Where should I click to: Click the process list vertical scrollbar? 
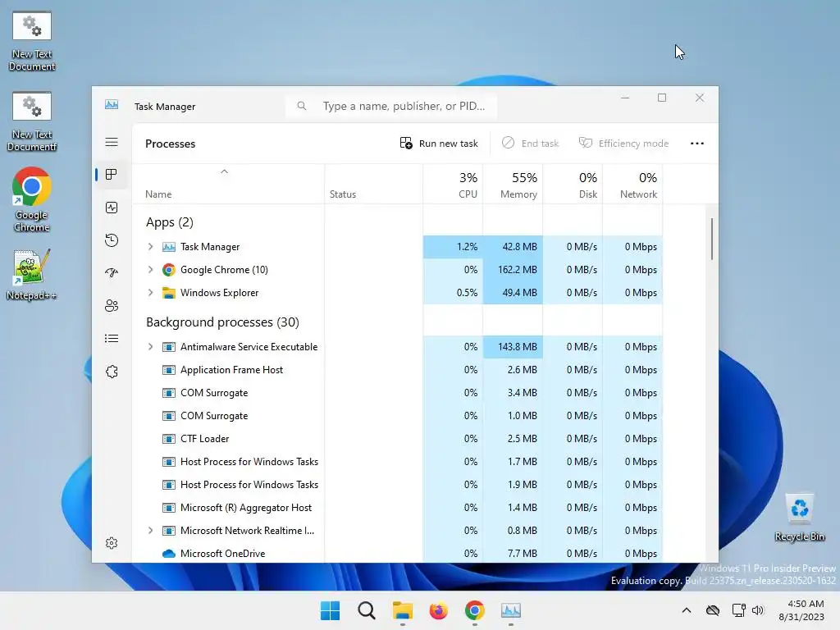(x=712, y=239)
